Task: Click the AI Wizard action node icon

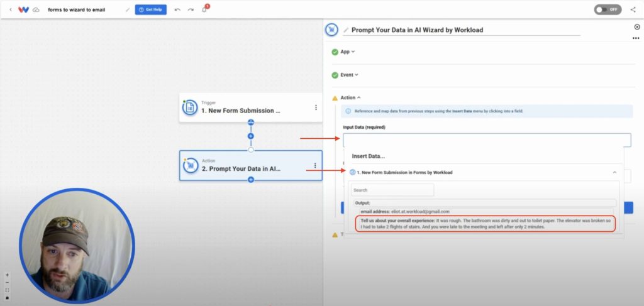Action: (x=191, y=165)
